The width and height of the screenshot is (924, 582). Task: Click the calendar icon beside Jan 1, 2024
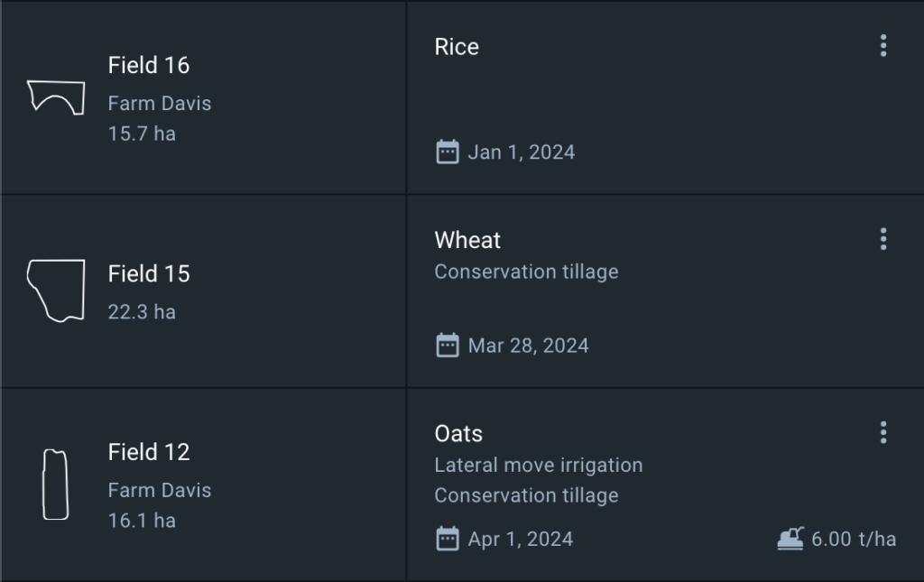pos(447,152)
